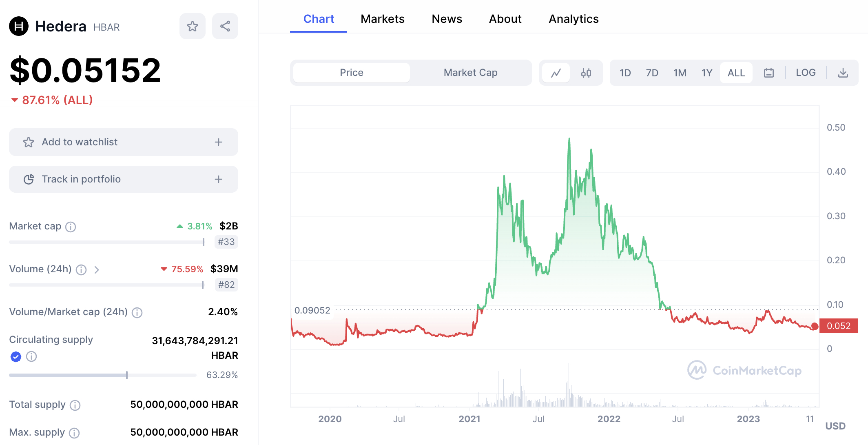Switch to line chart view icon
Image resolution: width=868 pixels, height=445 pixels.
click(x=556, y=73)
